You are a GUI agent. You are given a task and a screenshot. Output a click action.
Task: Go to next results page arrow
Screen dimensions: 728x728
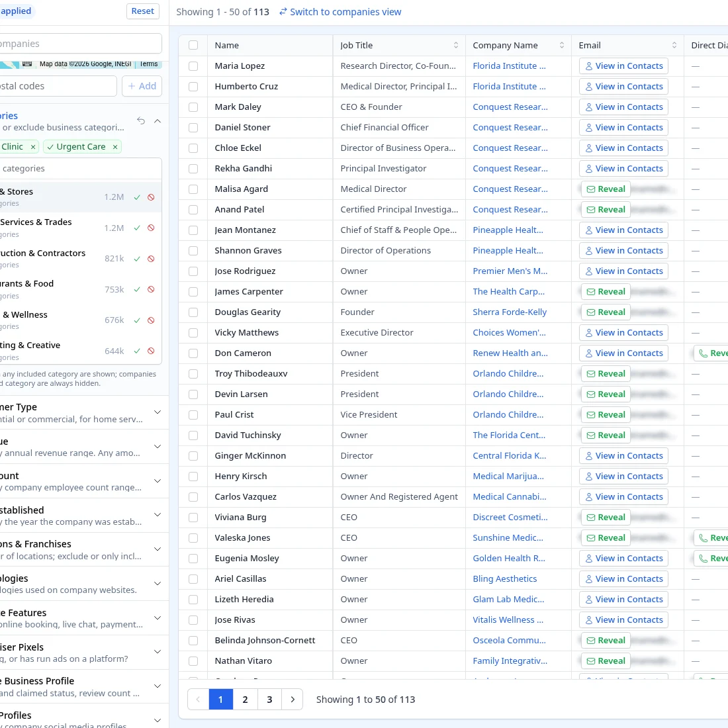293,700
